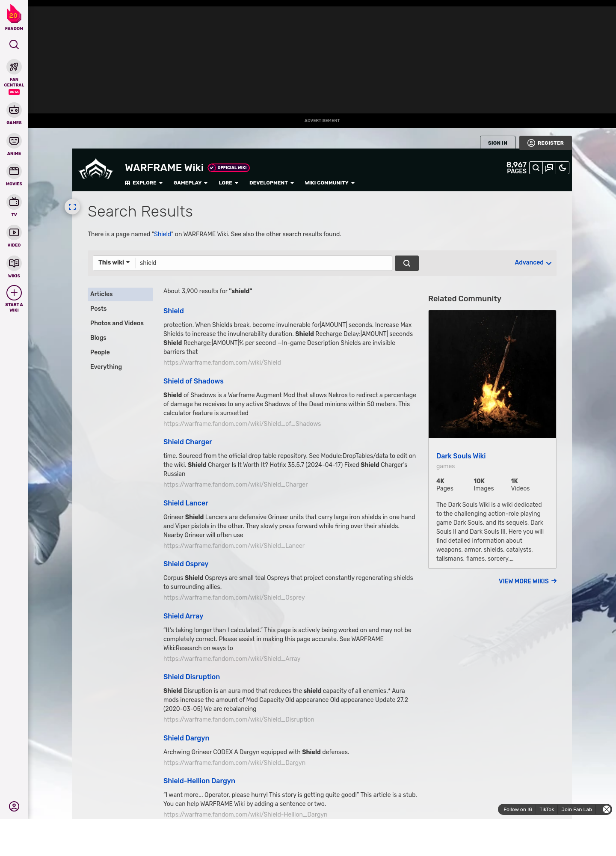Expand content to full width icon
The image size is (616, 856).
(x=72, y=207)
